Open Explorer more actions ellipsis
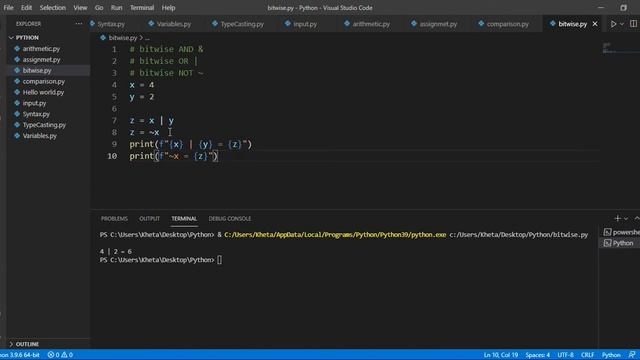The image size is (640, 360). [x=79, y=24]
